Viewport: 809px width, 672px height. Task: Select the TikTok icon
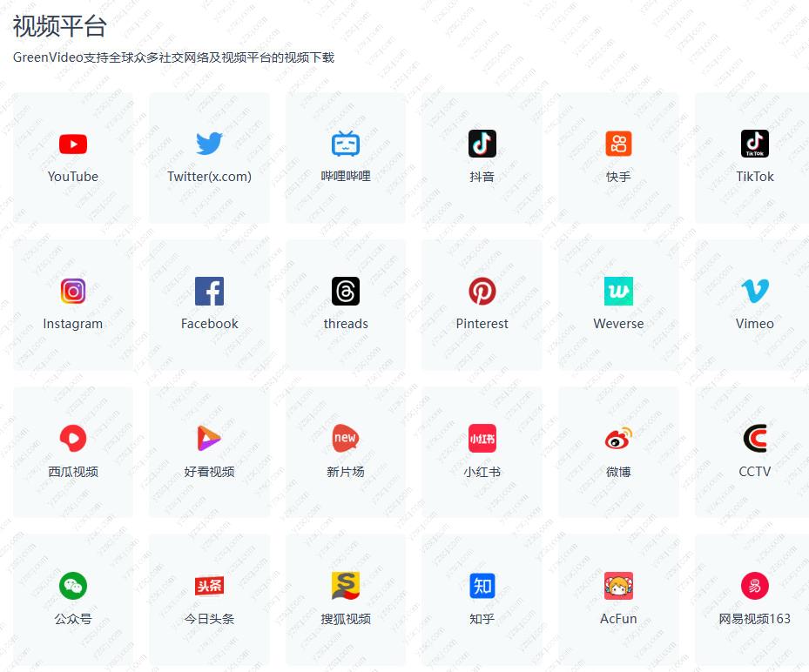pyautogui.click(x=754, y=144)
